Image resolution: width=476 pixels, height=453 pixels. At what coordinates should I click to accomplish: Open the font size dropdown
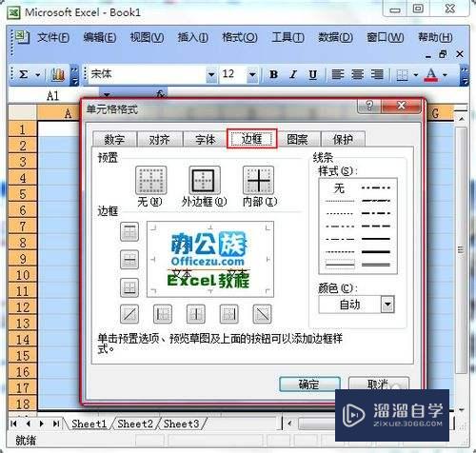coord(252,75)
